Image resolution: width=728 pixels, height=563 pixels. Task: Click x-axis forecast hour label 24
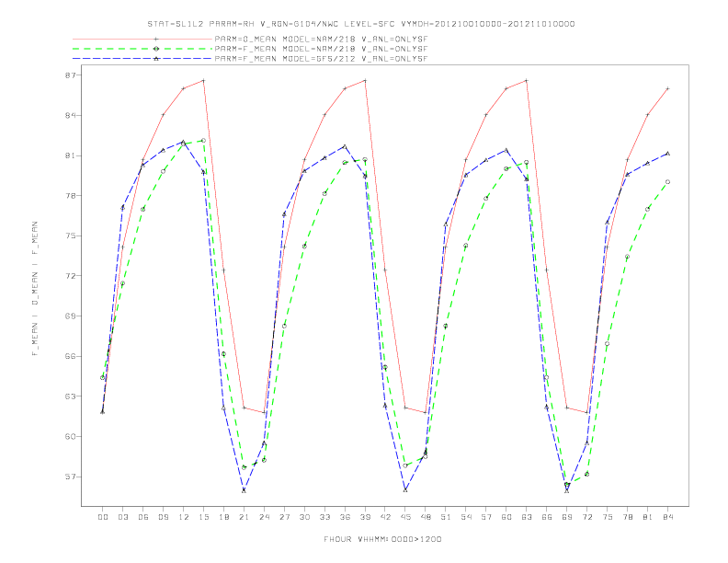[x=264, y=517]
